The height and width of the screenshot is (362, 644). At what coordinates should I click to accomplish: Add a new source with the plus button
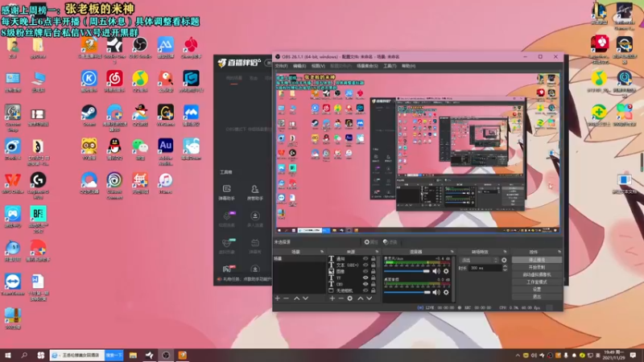click(332, 298)
